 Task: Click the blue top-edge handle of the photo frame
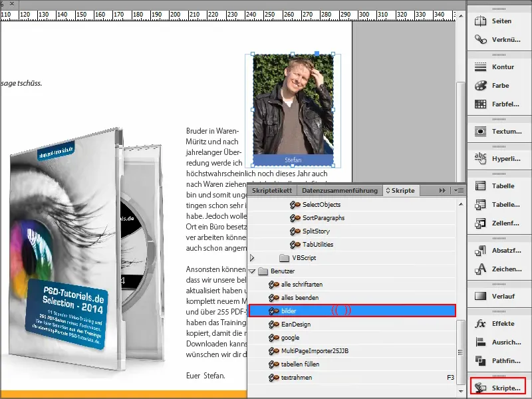(x=317, y=54)
